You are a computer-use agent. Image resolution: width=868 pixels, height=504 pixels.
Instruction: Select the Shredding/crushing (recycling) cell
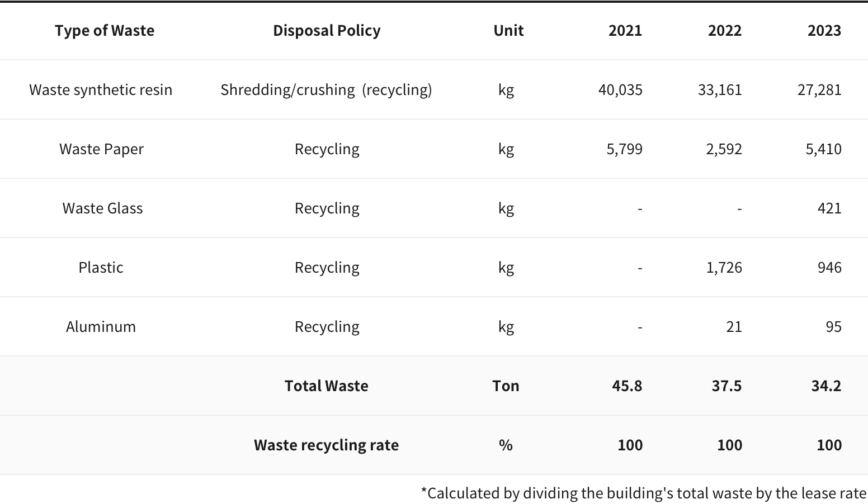(327, 89)
